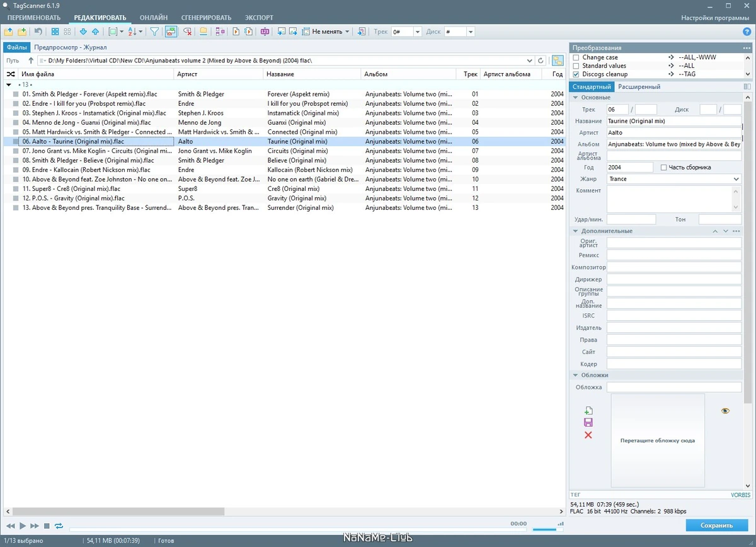Screen dimensions: 756x547
Task: Click the Play button in the player
Action: click(23, 526)
